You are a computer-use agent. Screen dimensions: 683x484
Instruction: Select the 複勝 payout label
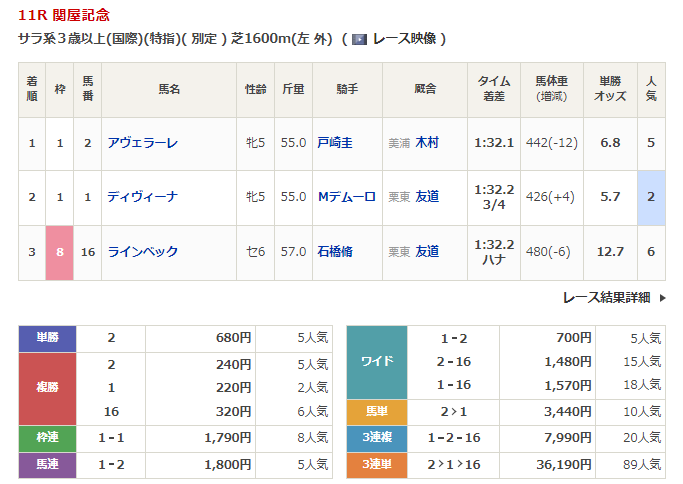(x=48, y=388)
